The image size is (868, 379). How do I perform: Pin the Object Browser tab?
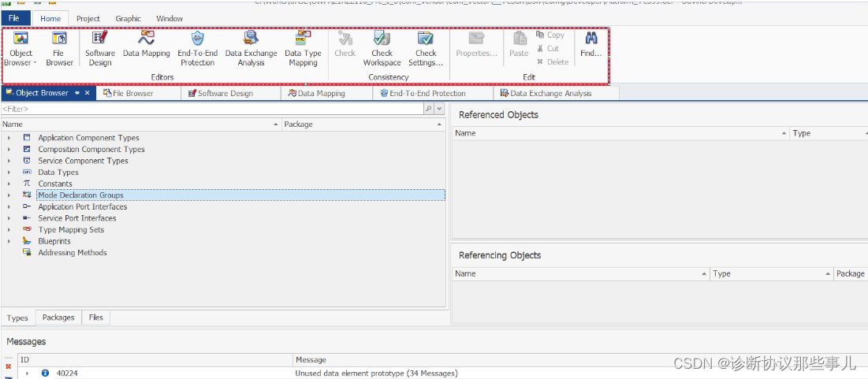coord(77,93)
